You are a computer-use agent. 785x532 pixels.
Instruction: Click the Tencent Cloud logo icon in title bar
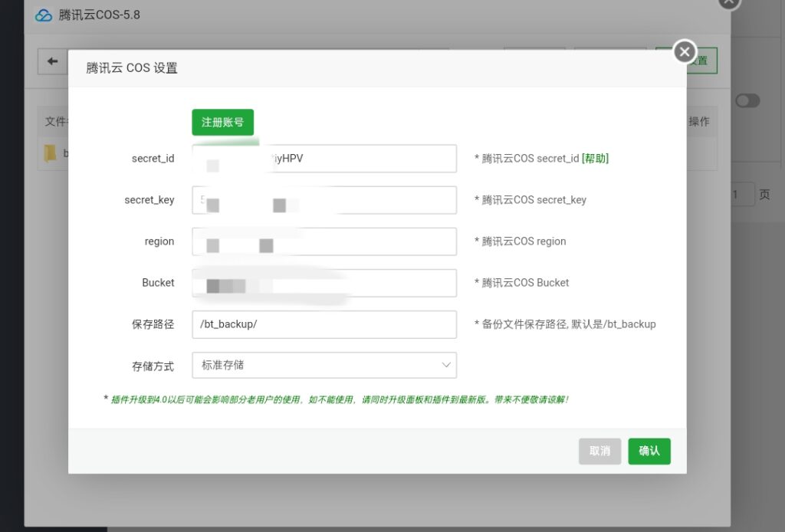coord(44,15)
